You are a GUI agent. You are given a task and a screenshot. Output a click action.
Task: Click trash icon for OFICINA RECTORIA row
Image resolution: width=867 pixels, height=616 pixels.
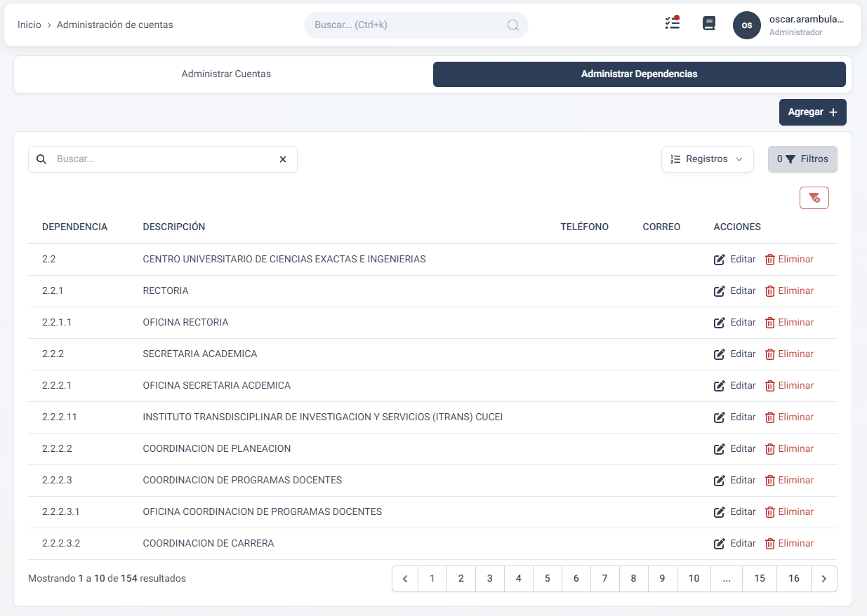[769, 323]
